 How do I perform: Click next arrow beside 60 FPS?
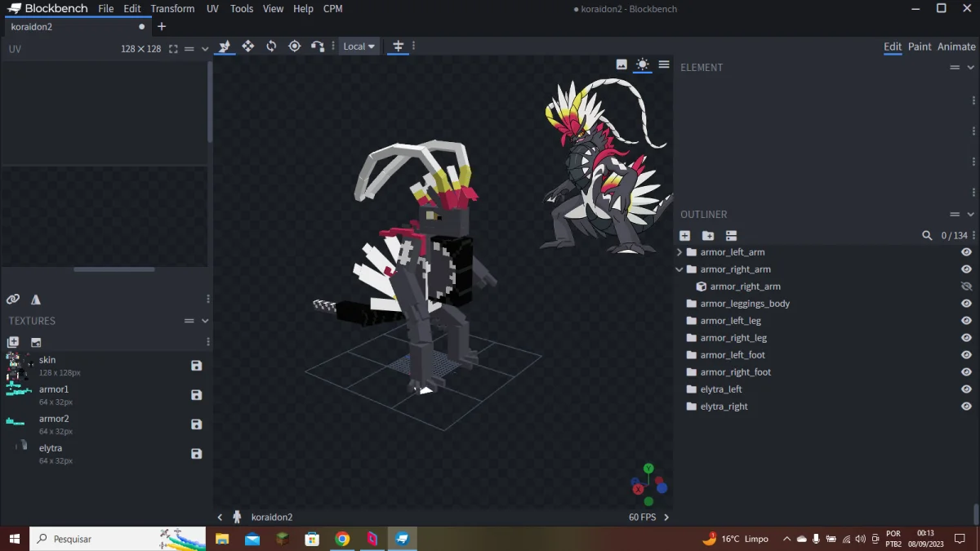pos(666,518)
